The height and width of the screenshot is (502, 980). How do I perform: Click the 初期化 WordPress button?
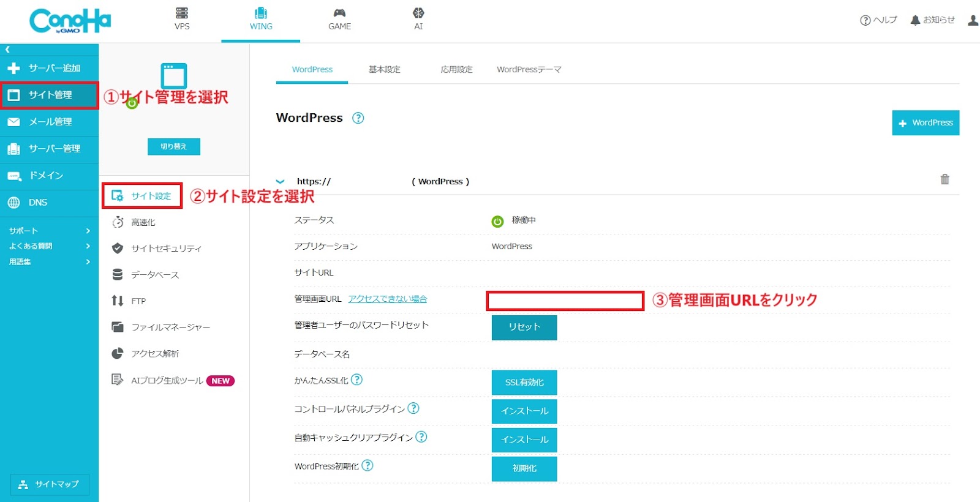(524, 469)
